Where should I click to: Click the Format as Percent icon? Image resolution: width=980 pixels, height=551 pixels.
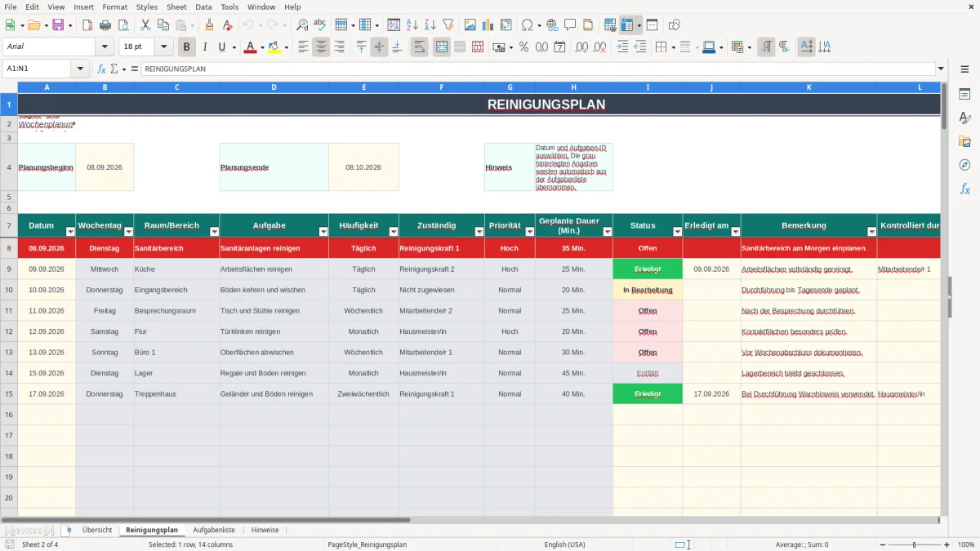(x=523, y=47)
